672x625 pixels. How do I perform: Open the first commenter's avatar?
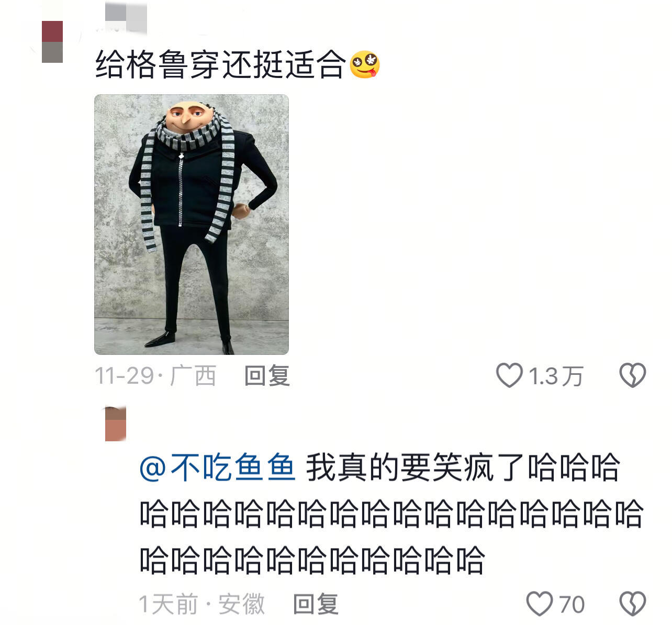tap(52, 42)
